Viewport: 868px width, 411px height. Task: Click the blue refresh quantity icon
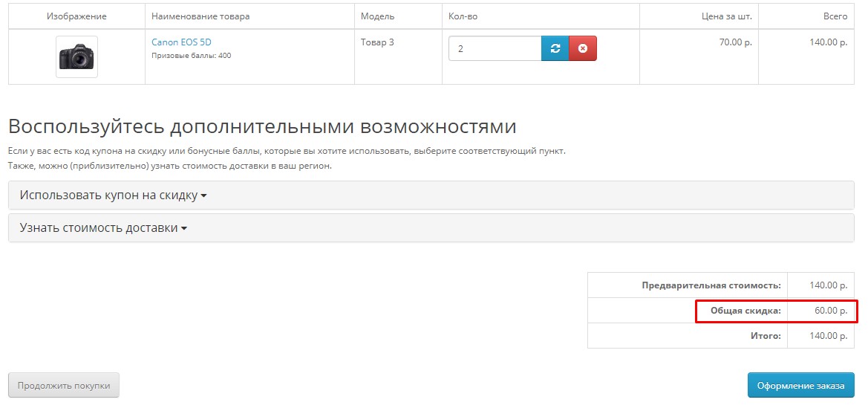[x=555, y=49]
